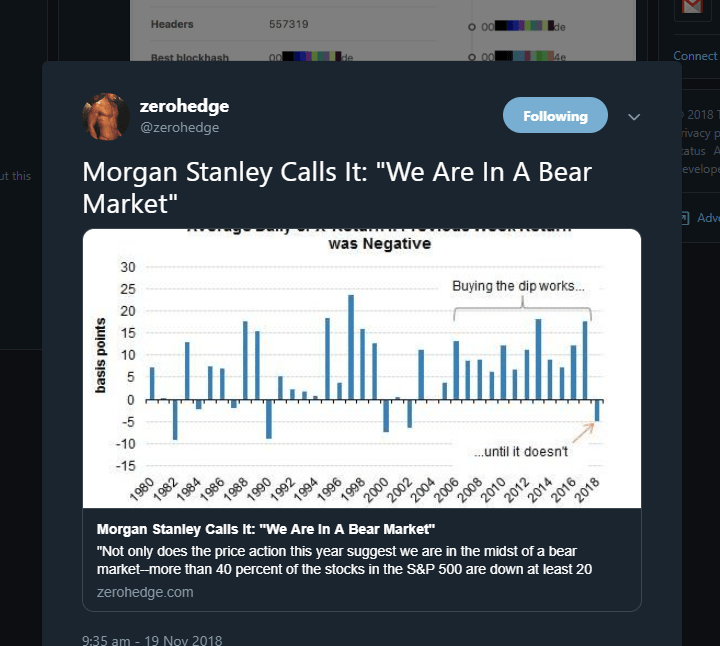Click the Headers row label

point(171,23)
